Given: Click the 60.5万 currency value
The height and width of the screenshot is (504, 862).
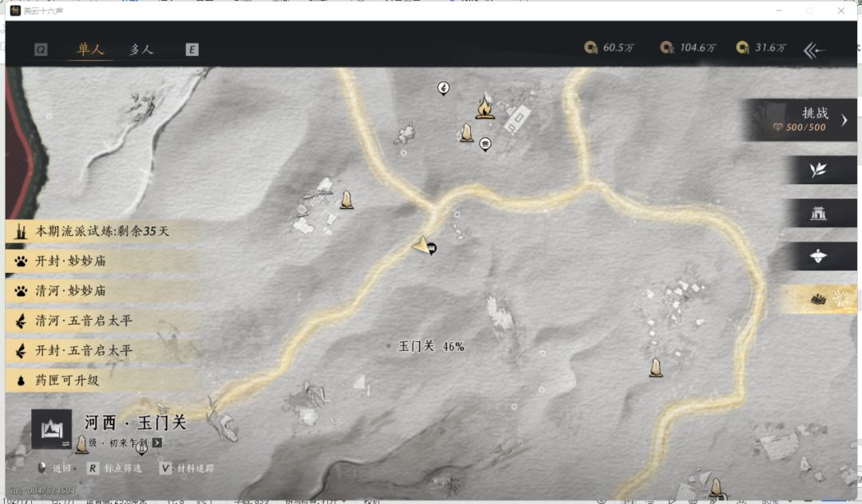Looking at the screenshot, I should (618, 48).
